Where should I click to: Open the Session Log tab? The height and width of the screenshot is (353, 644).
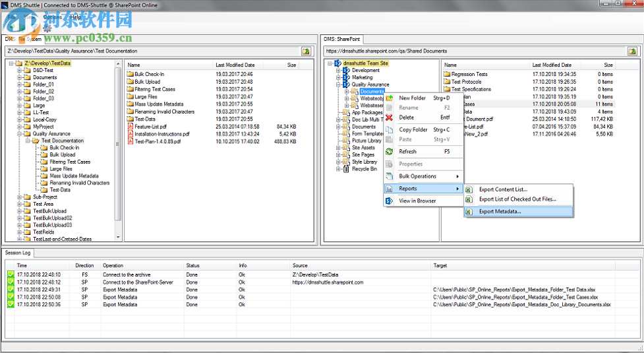(18, 253)
